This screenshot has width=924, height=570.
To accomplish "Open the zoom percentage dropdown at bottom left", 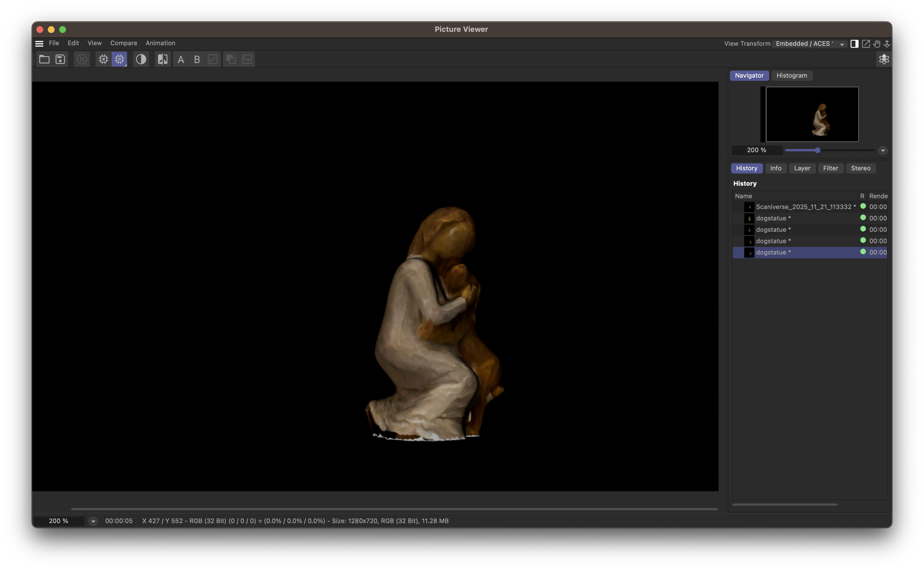I will tap(93, 521).
